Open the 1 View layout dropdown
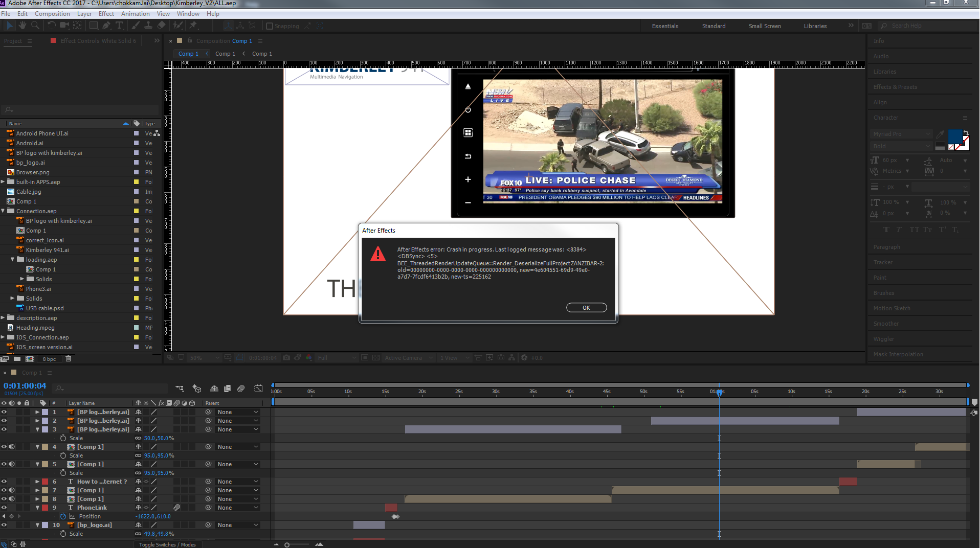 [x=454, y=358]
